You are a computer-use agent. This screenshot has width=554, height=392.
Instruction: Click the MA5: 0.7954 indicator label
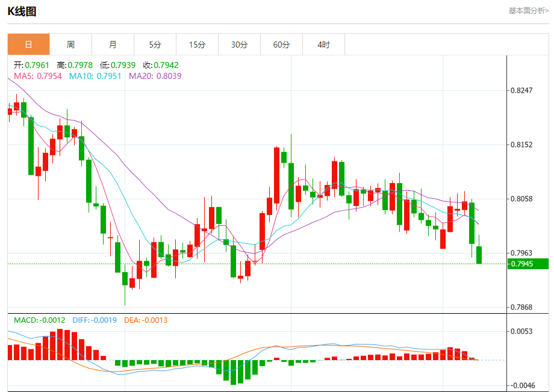pos(38,76)
